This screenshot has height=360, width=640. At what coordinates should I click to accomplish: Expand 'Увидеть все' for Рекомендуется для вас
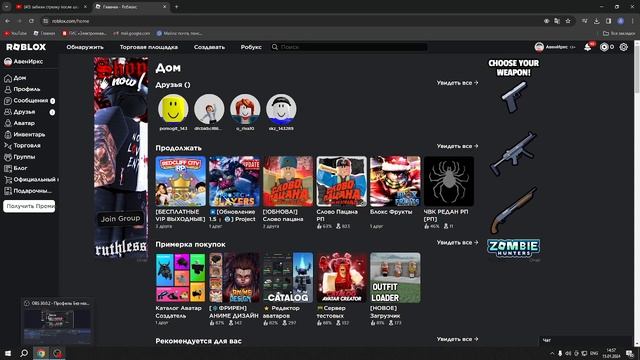tap(457, 339)
